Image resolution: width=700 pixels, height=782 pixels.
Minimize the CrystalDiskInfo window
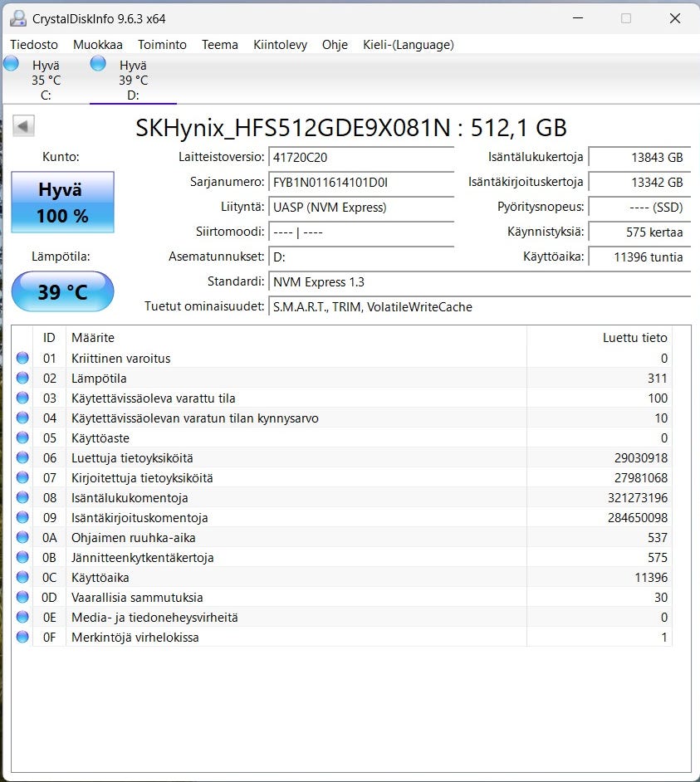(578, 18)
